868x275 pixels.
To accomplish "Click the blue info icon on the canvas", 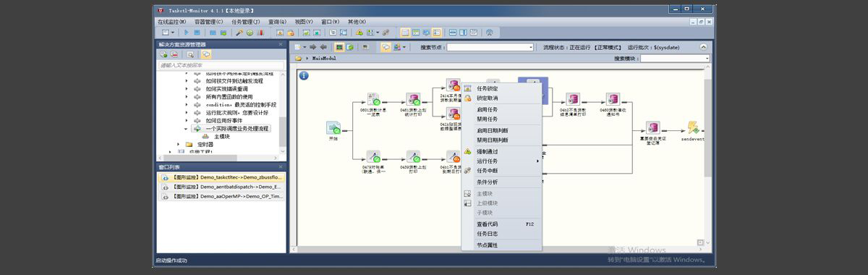I will point(304,75).
